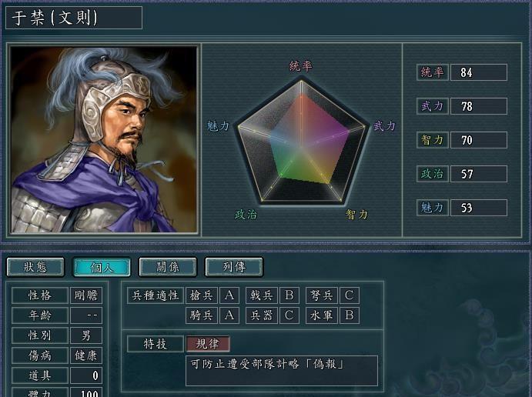Click the pentagon stats radar chart
Image resolution: width=532 pixels, height=397 pixels.
click(x=301, y=142)
